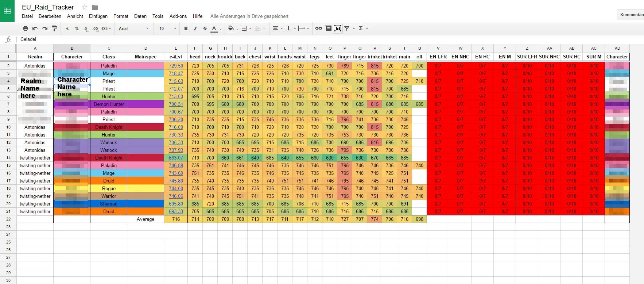Select the 'EN NHC' header cell
Viewport: 644px width, 284px height.
click(x=460, y=57)
